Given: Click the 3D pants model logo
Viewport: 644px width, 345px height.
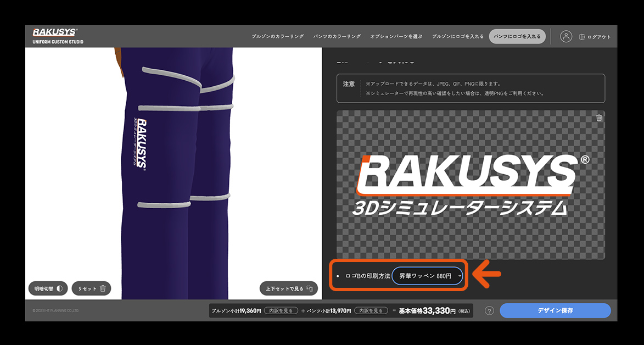Looking at the screenshot, I should coord(140,143).
